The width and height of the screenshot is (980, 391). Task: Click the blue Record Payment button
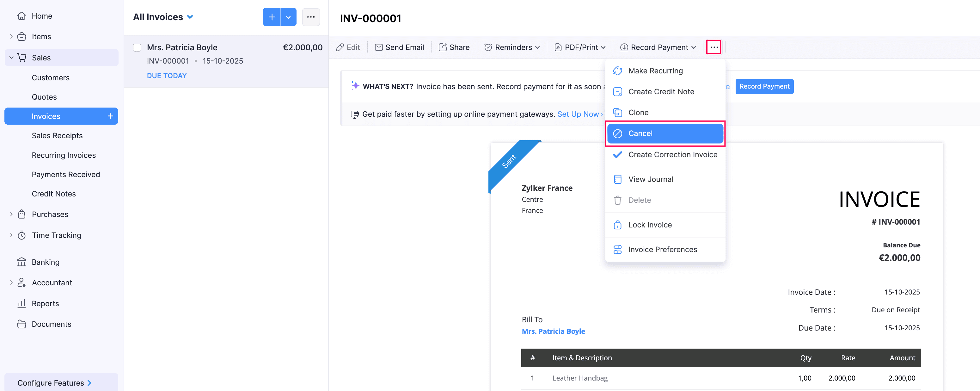[x=764, y=86]
